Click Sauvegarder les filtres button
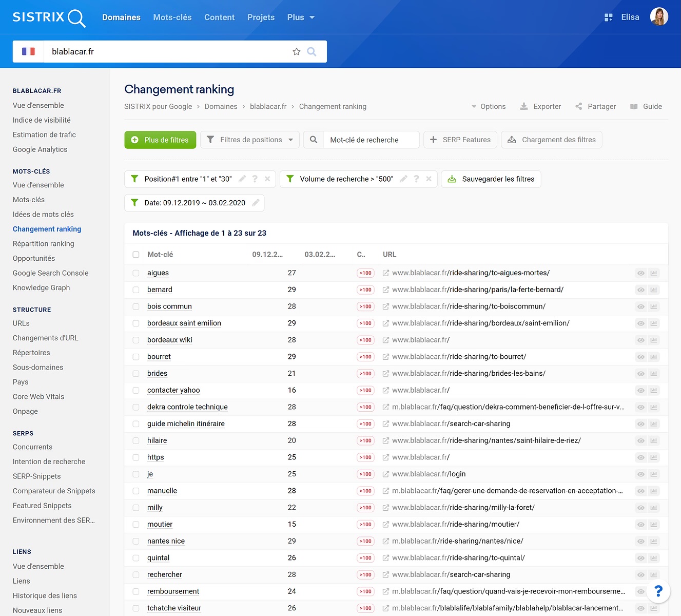This screenshot has height=616, width=681. (x=491, y=179)
